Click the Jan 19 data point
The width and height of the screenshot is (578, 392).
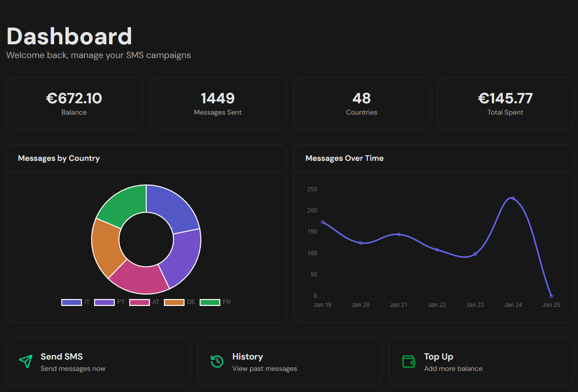322,222
